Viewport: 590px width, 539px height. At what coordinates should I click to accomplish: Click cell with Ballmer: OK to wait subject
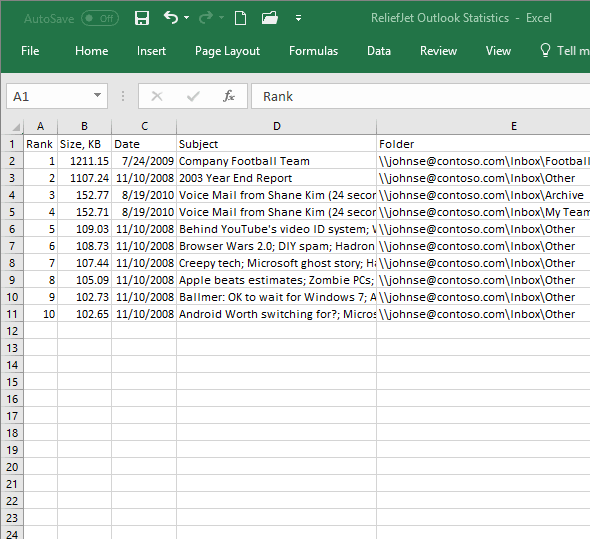(x=277, y=297)
